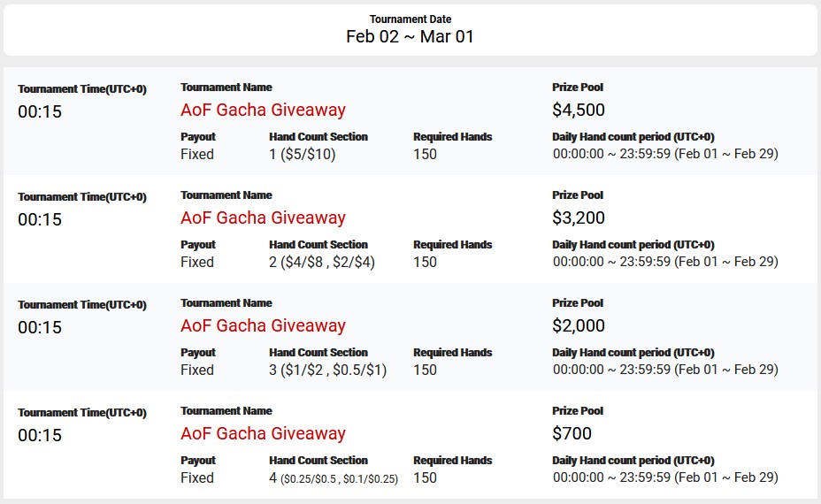Click the 00:15 time of the $700 tournament
Viewport: 821px width, 504px height.
tap(40, 436)
